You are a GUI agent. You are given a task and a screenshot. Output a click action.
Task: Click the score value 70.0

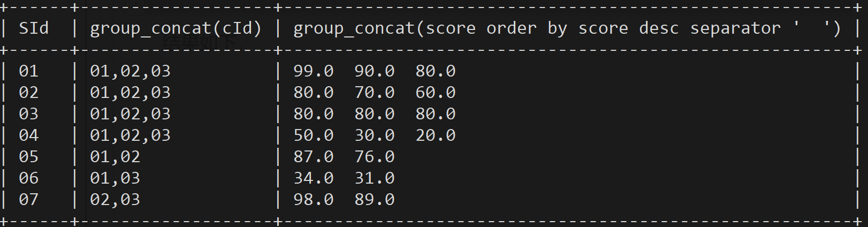[375, 92]
